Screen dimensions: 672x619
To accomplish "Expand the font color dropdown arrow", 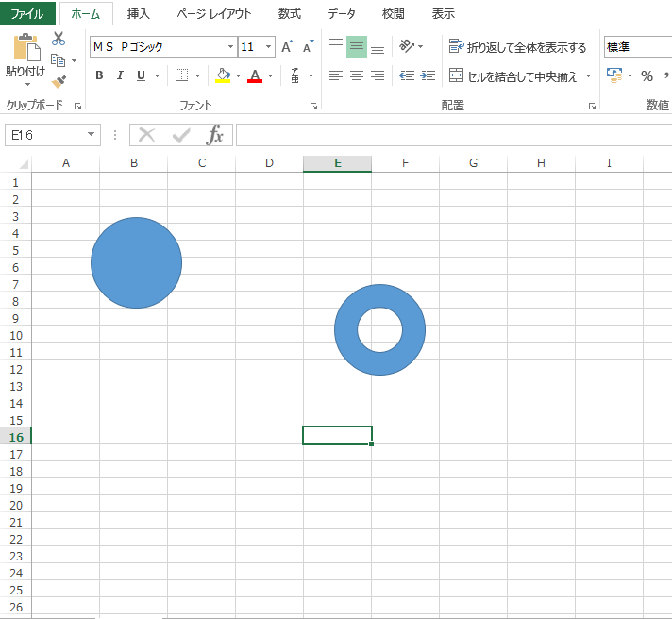I will point(271,75).
